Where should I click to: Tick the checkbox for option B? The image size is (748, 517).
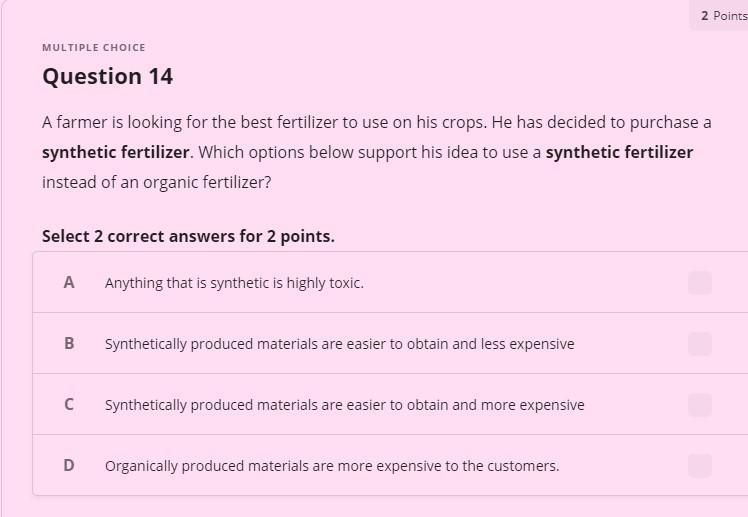click(x=700, y=344)
